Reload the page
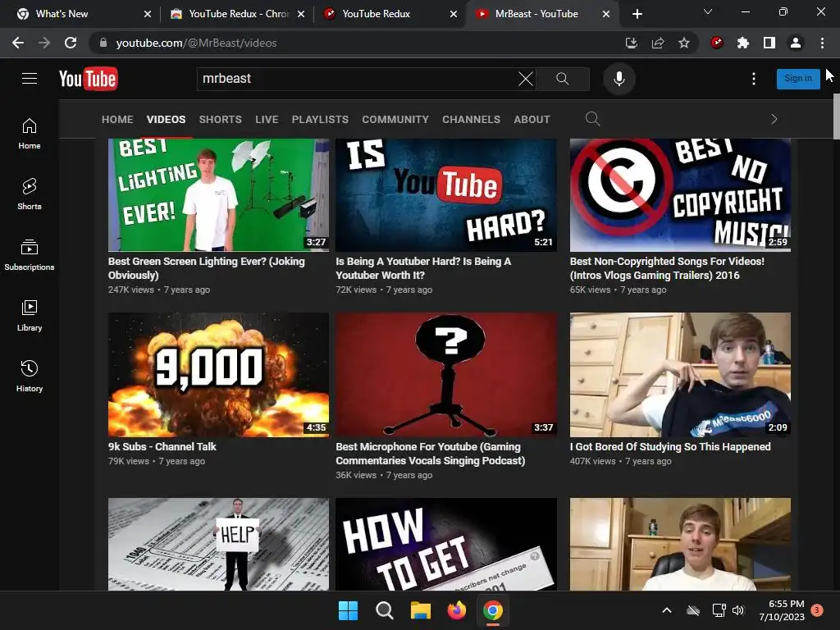The image size is (840, 630). click(x=71, y=43)
